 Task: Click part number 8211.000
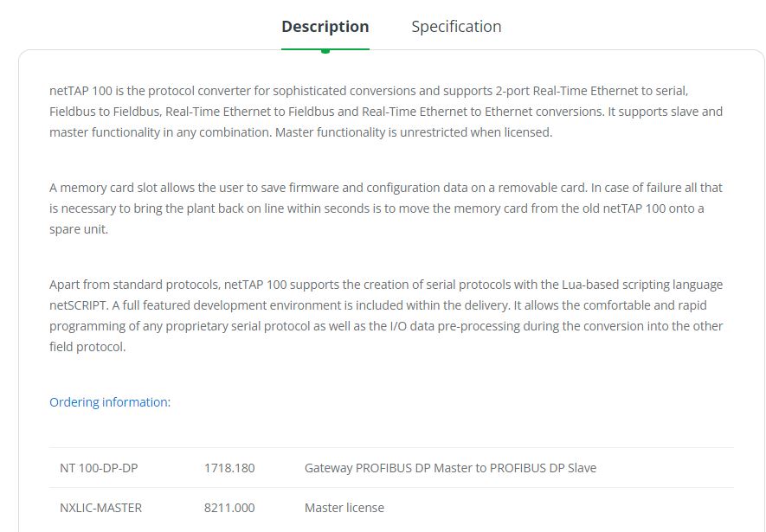[x=229, y=508]
